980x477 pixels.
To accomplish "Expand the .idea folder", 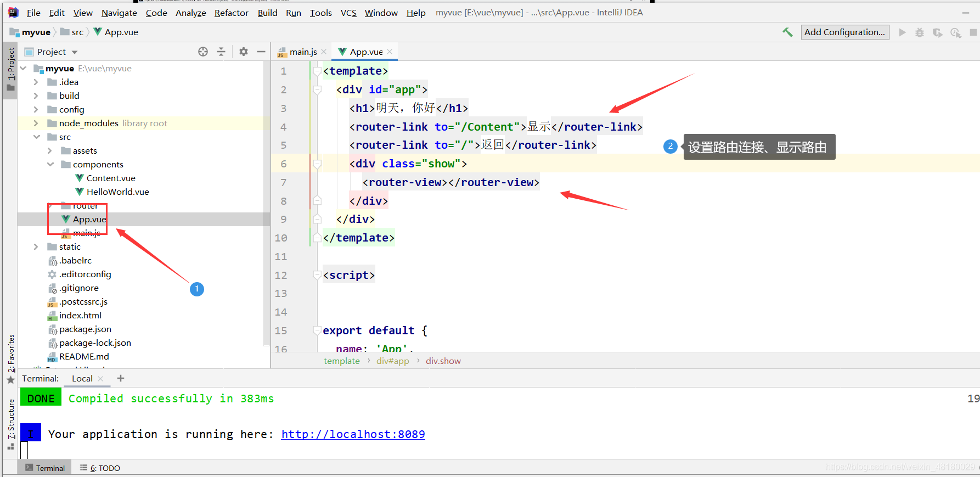I will (36, 82).
